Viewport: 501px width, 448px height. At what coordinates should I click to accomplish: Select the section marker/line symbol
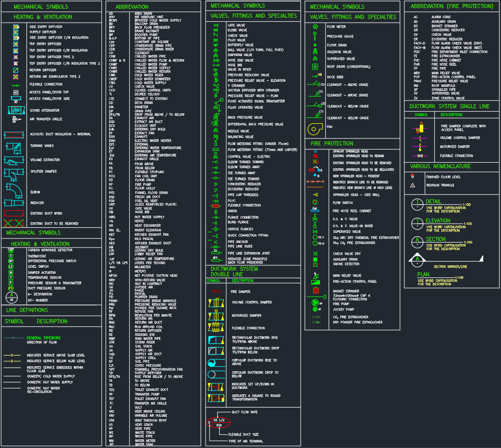417,260
